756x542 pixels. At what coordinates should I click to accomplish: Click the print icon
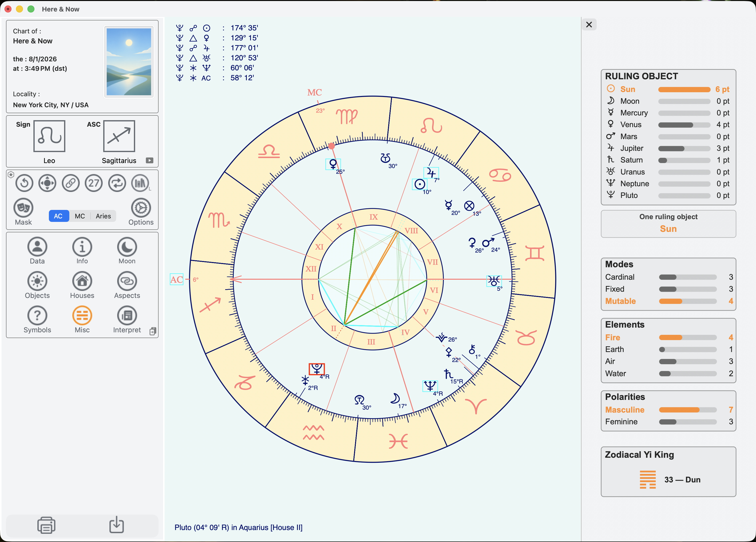point(46,525)
